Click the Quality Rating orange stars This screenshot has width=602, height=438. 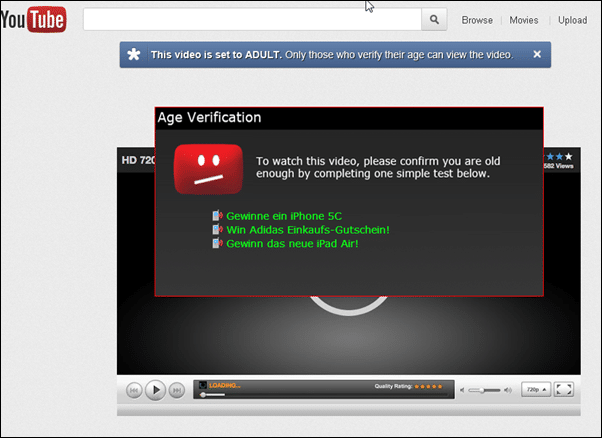(x=428, y=387)
